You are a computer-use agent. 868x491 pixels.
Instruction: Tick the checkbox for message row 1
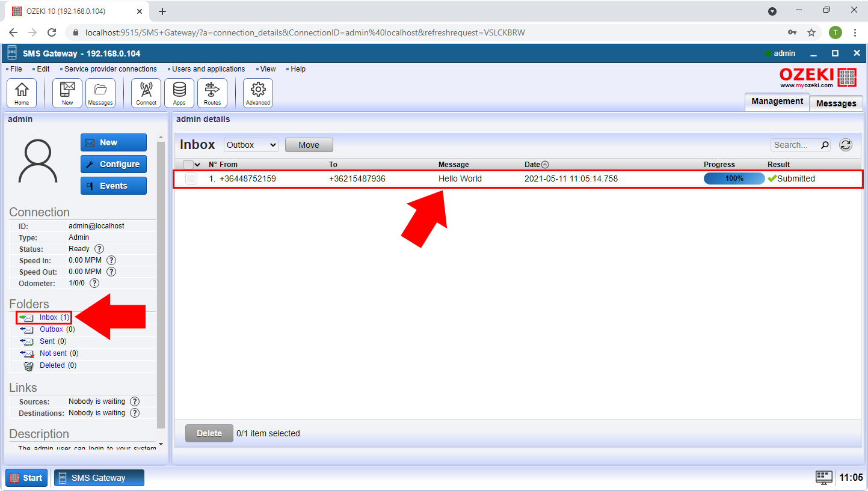pyautogui.click(x=191, y=178)
